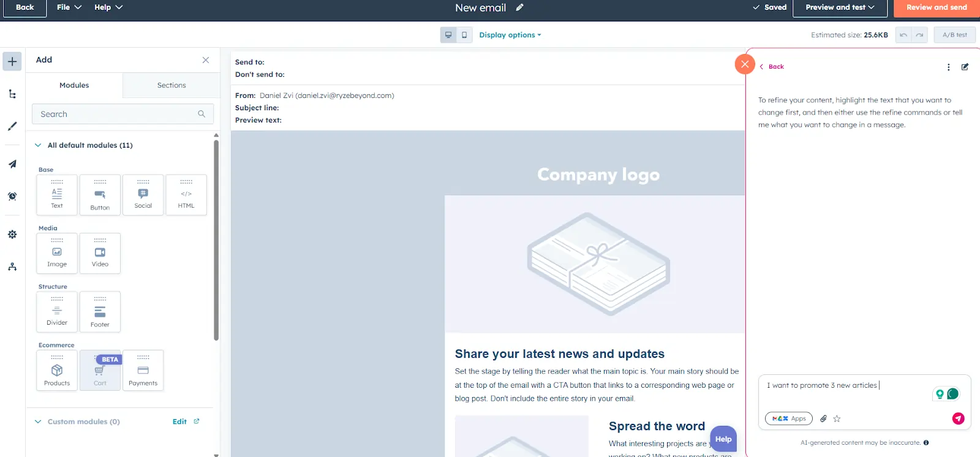The height and width of the screenshot is (457, 980).
Task: Click the redo arrow button
Action: pyautogui.click(x=919, y=35)
